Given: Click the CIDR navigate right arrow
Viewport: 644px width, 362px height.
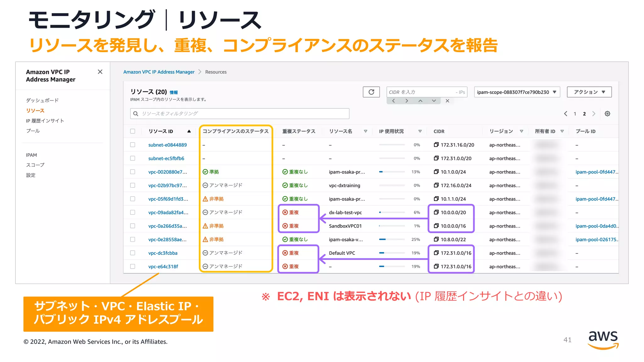Looking at the screenshot, I should (407, 101).
